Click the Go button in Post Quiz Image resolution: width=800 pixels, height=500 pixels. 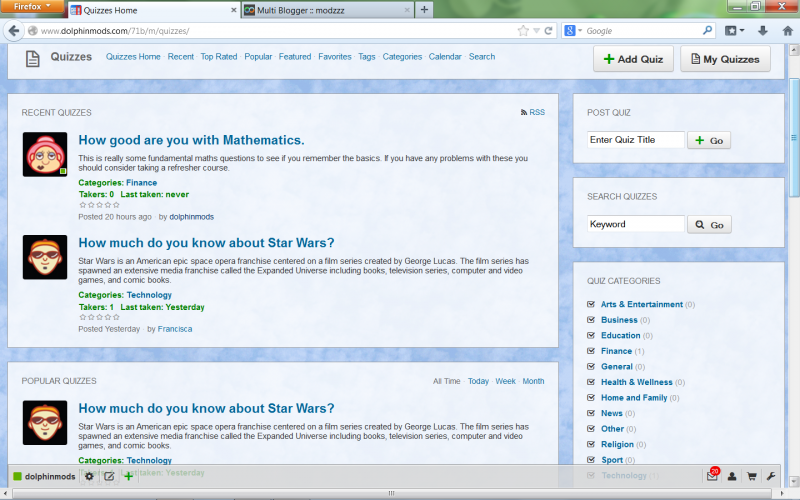coord(709,140)
